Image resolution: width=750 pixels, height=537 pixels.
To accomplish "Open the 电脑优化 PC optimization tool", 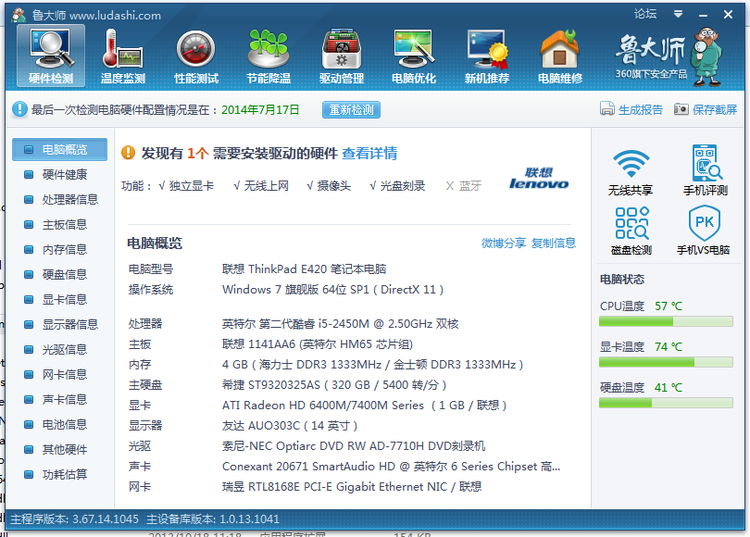I will [414, 55].
